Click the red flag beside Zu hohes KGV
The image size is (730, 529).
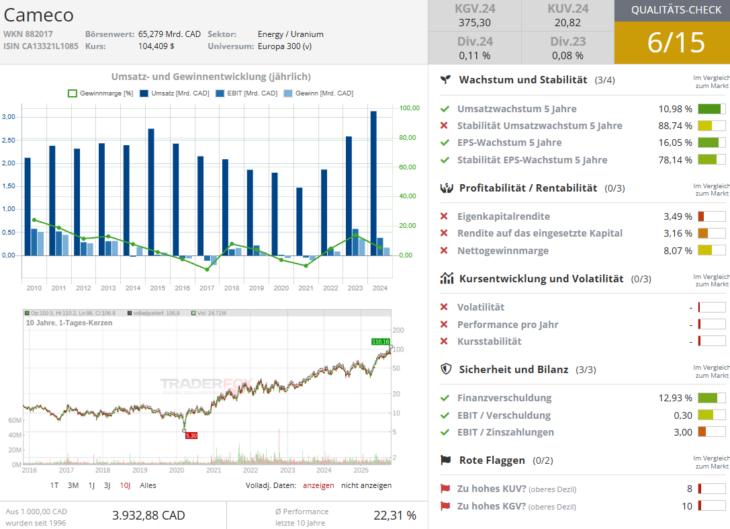[445, 507]
